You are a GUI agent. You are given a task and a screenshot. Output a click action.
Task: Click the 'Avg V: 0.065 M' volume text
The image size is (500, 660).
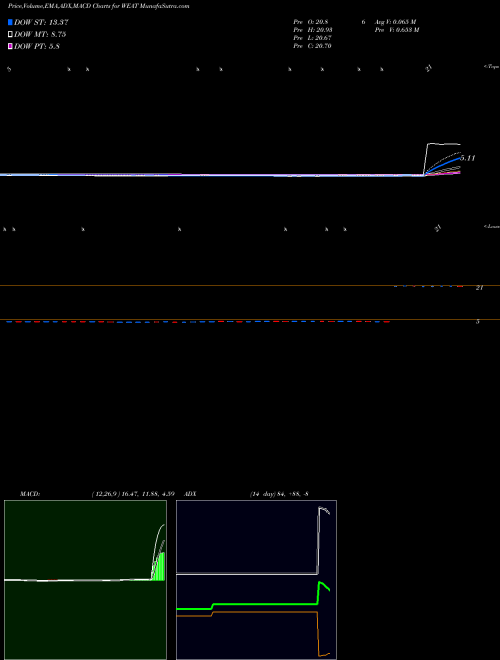396,22
